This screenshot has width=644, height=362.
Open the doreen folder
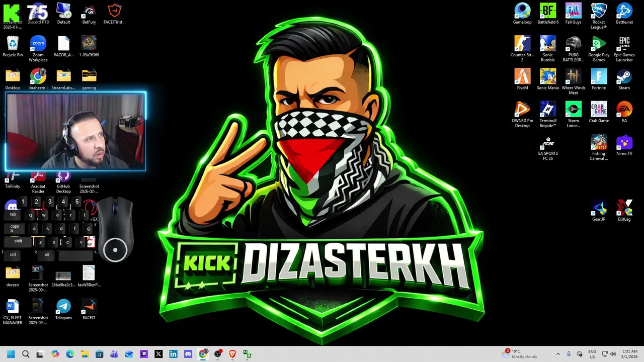[13, 277]
